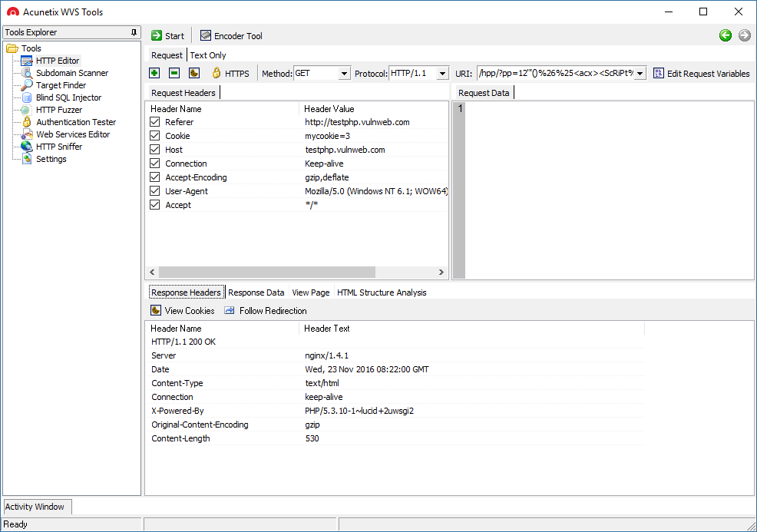The width and height of the screenshot is (757, 532).
Task: Click the green Start arrow icon
Action: point(157,36)
